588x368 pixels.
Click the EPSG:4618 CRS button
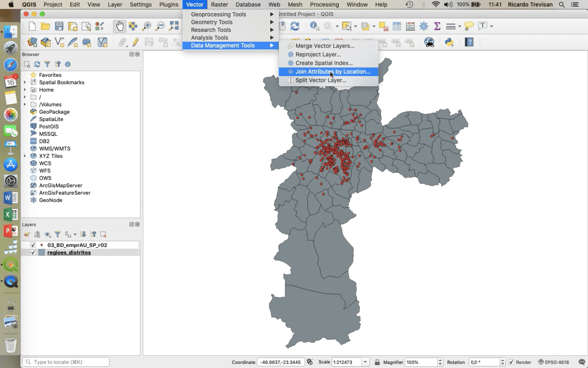554,362
